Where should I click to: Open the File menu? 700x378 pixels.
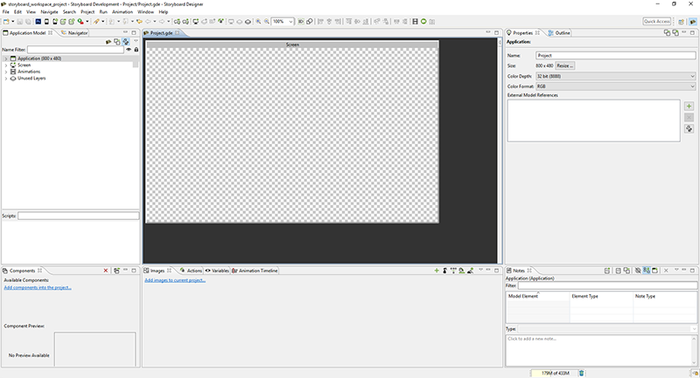pyautogui.click(x=6, y=12)
